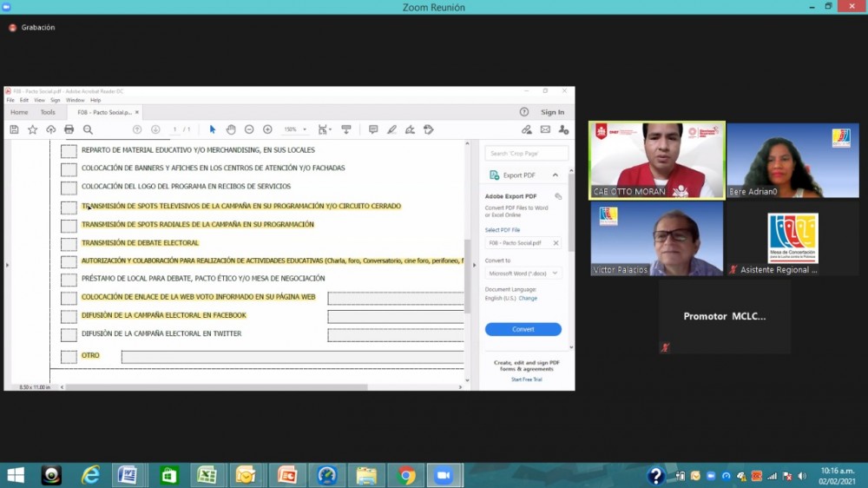This screenshot has height=488, width=868.
Task: Select the Hand pan tool
Action: 231,129
